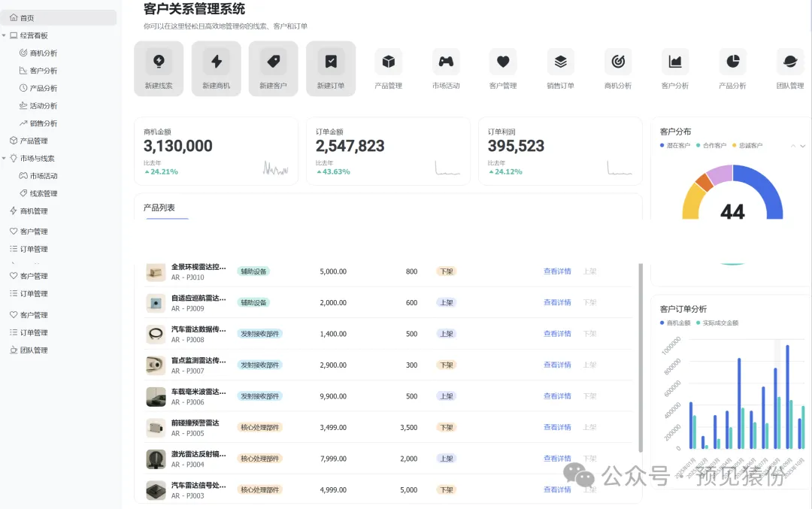Click 下架 action for AR - PJ009 row
Image resolution: width=812 pixels, height=509 pixels.
[x=590, y=302]
